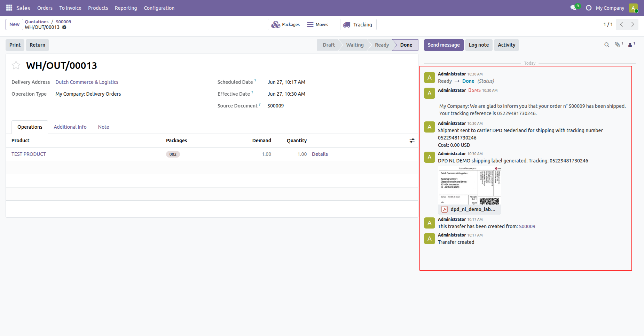Image resolution: width=644 pixels, height=336 pixels.
Task: Click the Sales app title
Action: (x=23, y=8)
